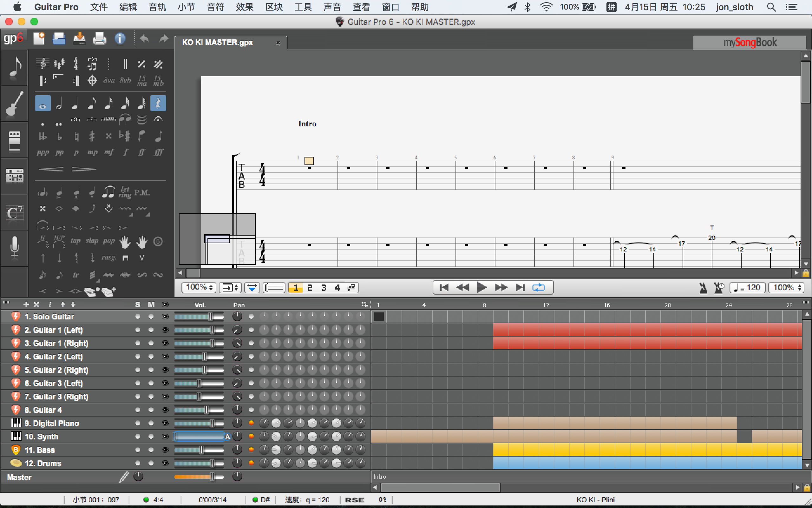Add a new track with the plus icon

pos(26,304)
